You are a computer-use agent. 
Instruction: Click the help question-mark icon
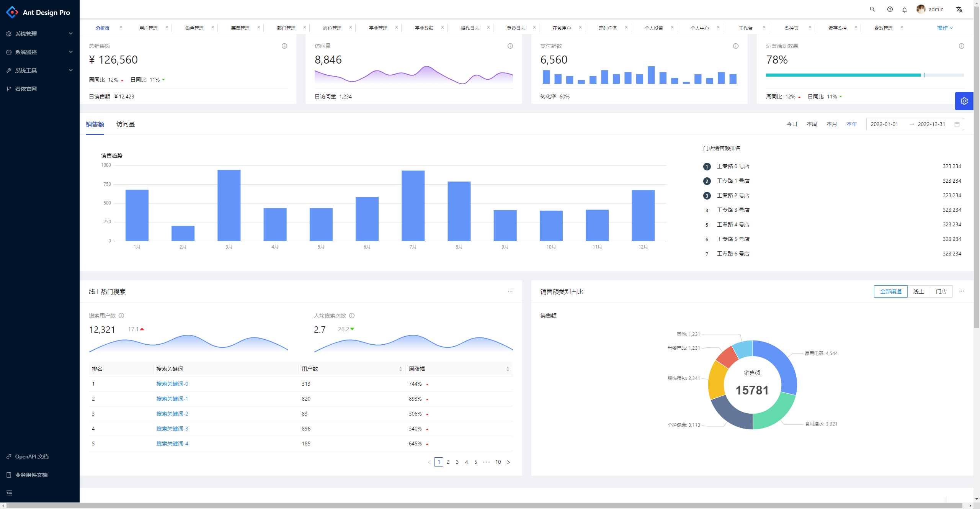[890, 9]
